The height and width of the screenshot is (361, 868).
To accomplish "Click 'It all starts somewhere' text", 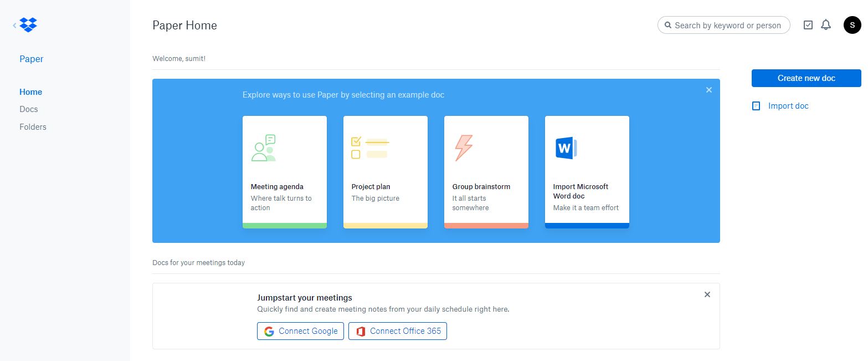I will [471, 203].
